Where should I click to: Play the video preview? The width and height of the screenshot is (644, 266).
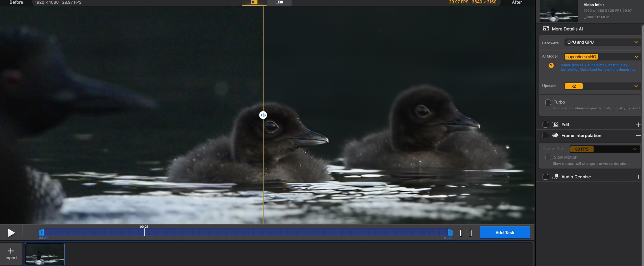(11, 233)
